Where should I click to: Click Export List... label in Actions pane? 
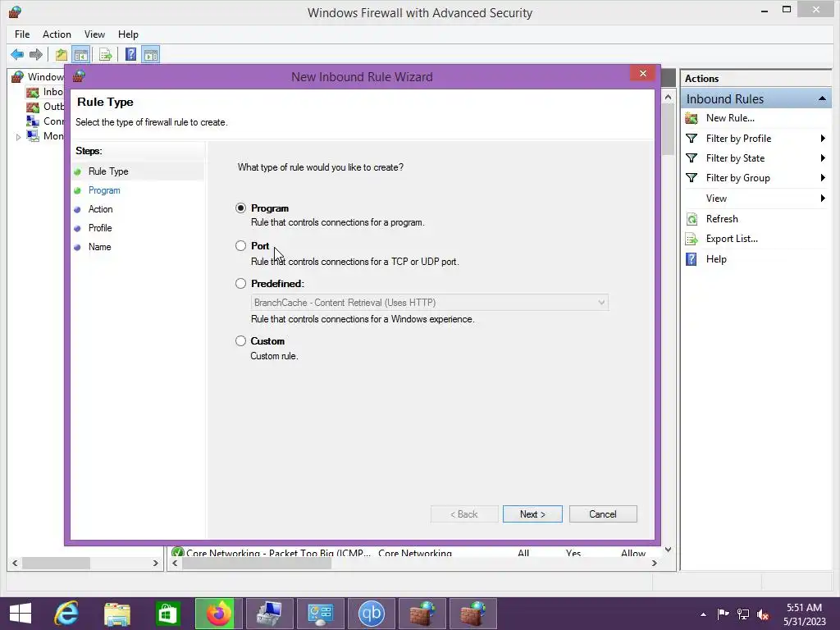(x=732, y=239)
